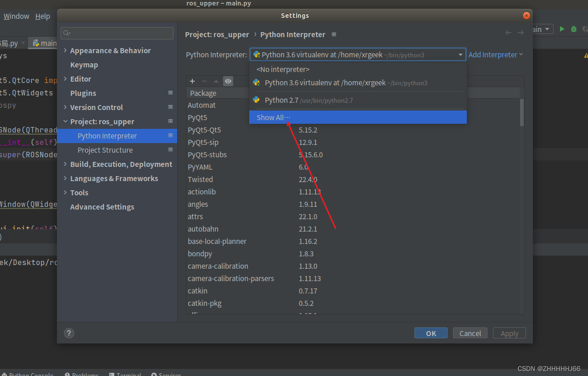Image resolution: width=588 pixels, height=376 pixels.
Task: Close the Settings dialog
Action: pyautogui.click(x=526, y=16)
